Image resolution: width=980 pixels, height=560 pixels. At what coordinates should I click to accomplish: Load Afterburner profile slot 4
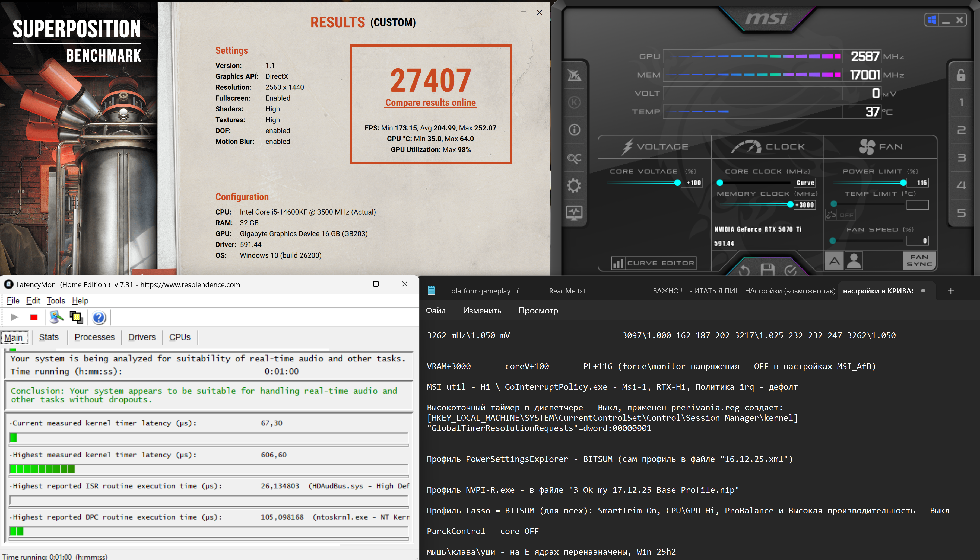tap(961, 185)
